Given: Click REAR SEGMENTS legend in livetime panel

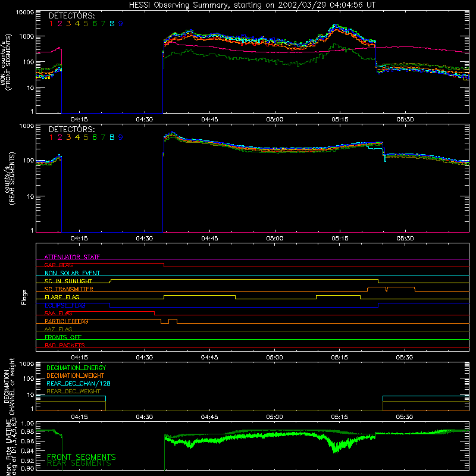Looking at the screenshot, I should tap(79, 464).
